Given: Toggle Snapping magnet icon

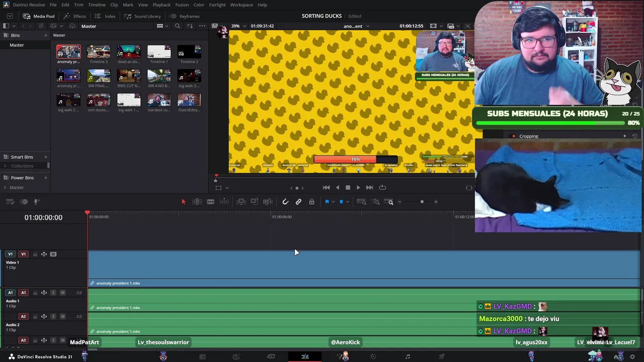Looking at the screenshot, I should tap(285, 202).
